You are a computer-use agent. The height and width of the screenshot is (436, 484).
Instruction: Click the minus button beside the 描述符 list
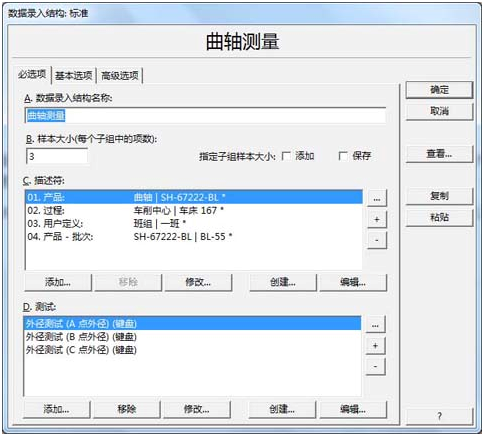tap(377, 240)
